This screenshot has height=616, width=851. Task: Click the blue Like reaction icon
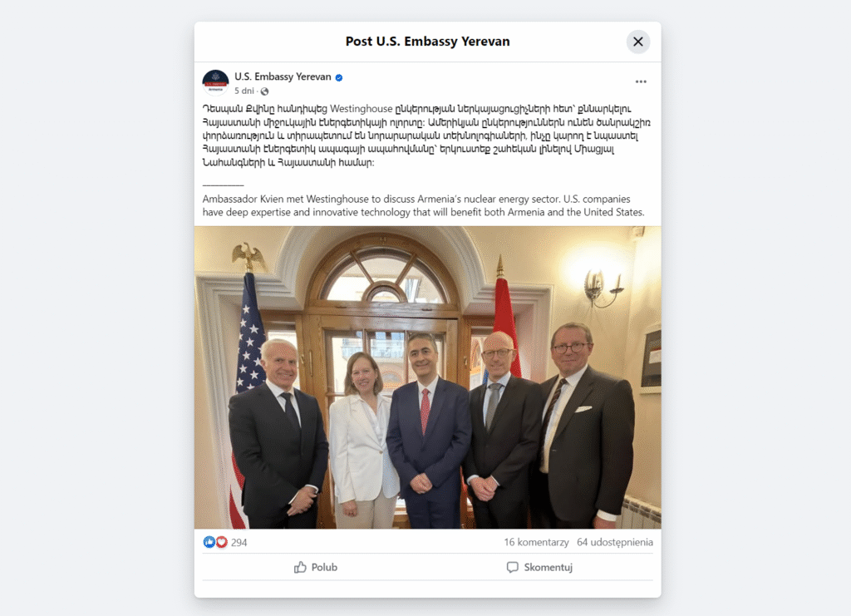pyautogui.click(x=209, y=542)
